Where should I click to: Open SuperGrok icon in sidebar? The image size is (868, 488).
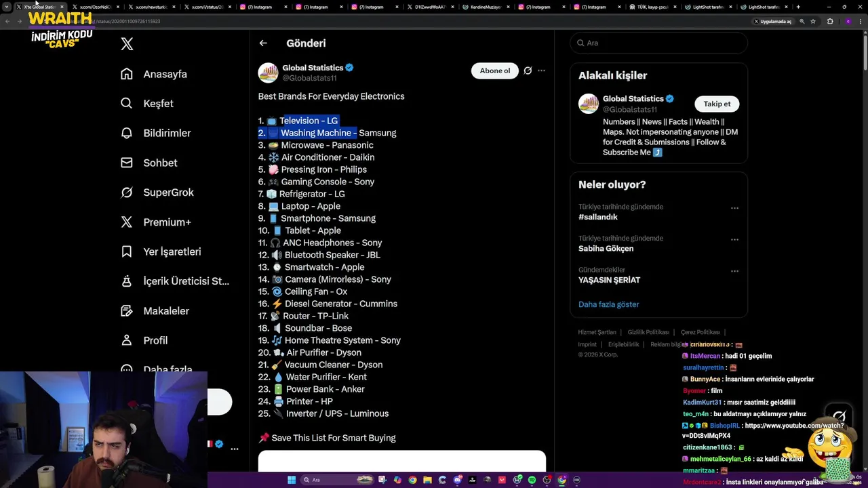click(127, 192)
